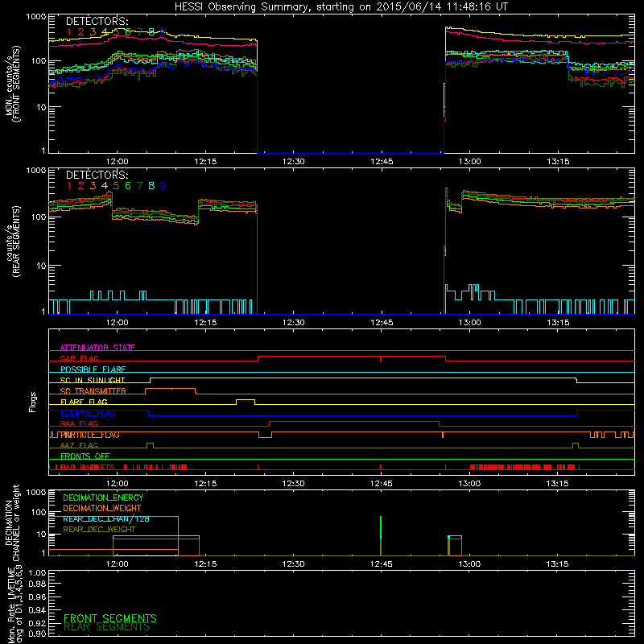Click the SC IN SUNLIGHT label
This screenshot has height=644, width=644.
point(93,380)
